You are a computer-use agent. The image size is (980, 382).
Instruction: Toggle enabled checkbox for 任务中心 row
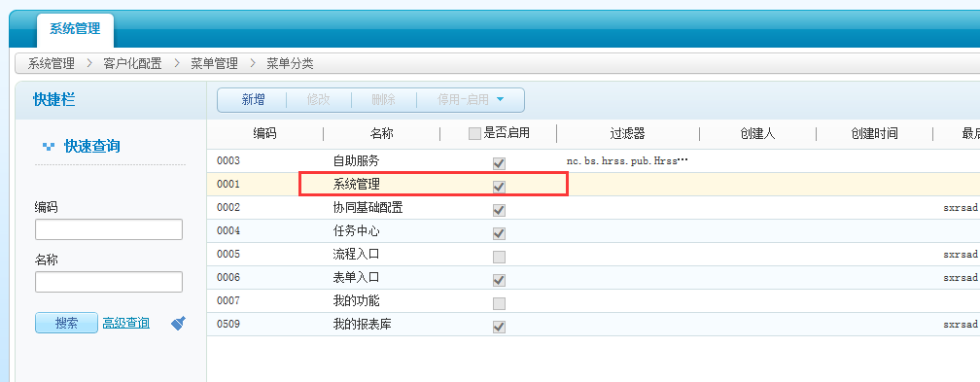pos(499,233)
